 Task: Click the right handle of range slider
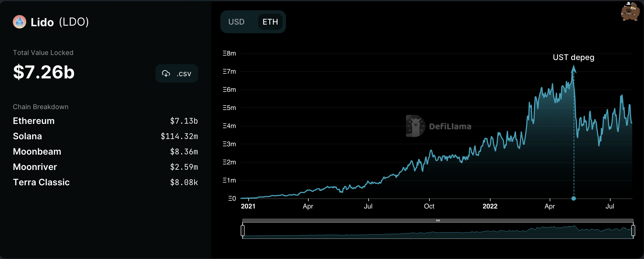click(633, 231)
